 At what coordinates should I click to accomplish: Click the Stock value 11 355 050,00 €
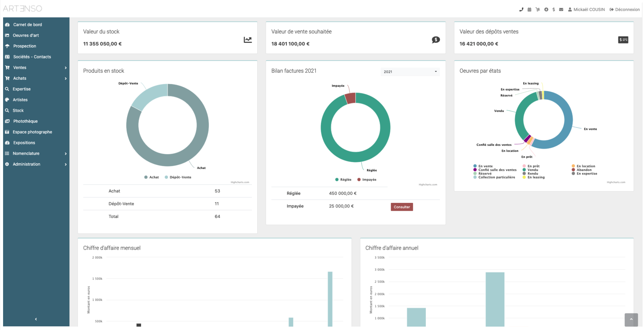pyautogui.click(x=102, y=44)
